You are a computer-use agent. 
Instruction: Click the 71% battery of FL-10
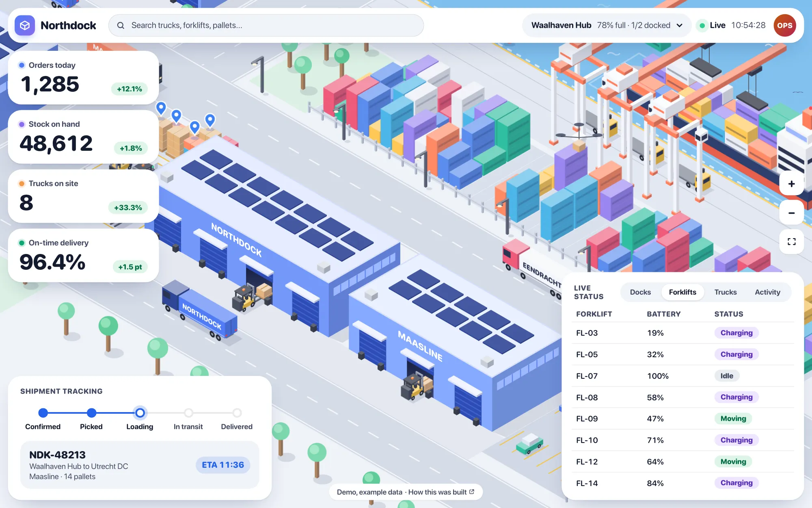click(655, 440)
